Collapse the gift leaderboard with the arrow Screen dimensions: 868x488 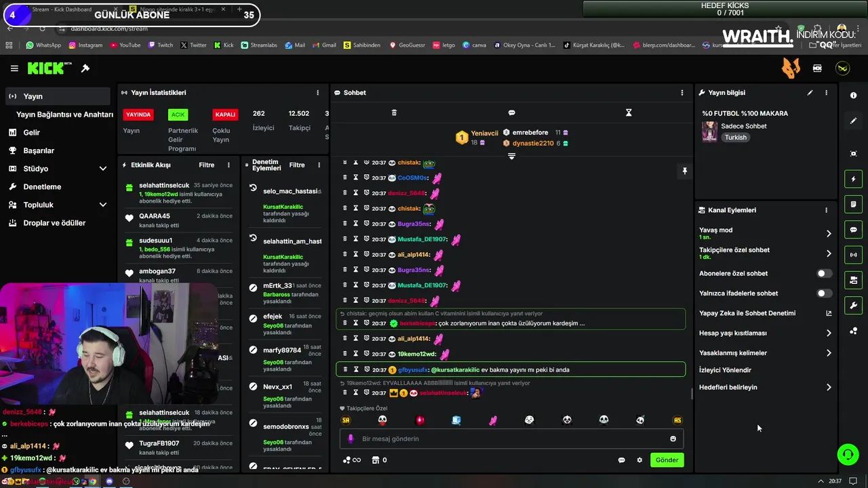click(x=512, y=157)
